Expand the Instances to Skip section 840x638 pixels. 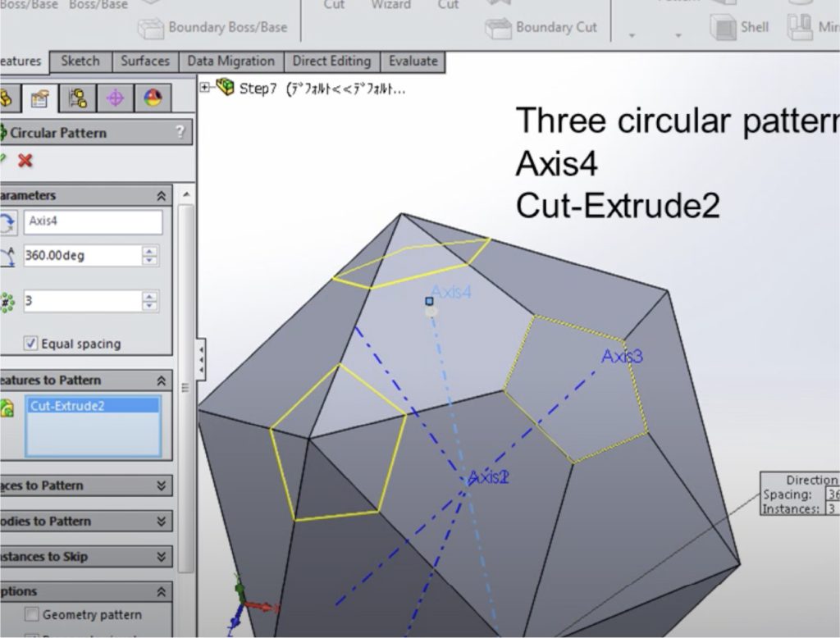(162, 557)
